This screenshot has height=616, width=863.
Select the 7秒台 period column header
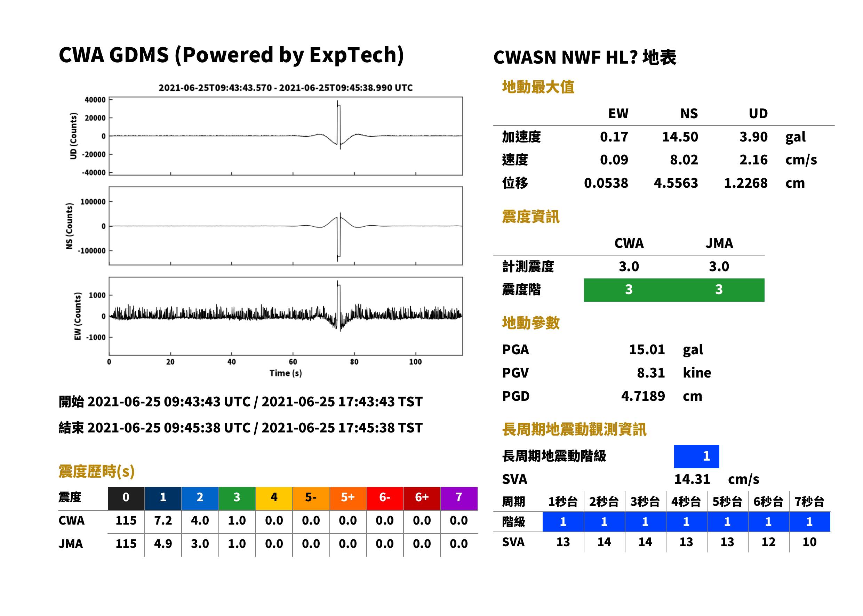point(809,502)
